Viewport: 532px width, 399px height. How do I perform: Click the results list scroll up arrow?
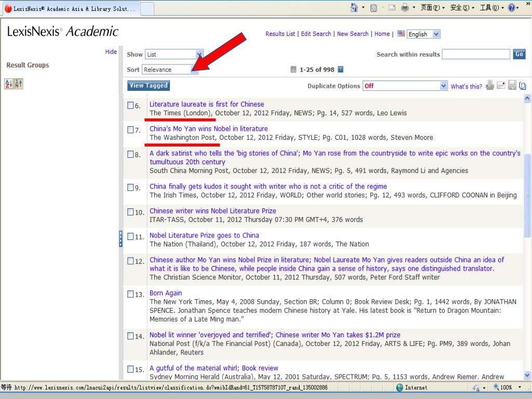tap(527, 98)
